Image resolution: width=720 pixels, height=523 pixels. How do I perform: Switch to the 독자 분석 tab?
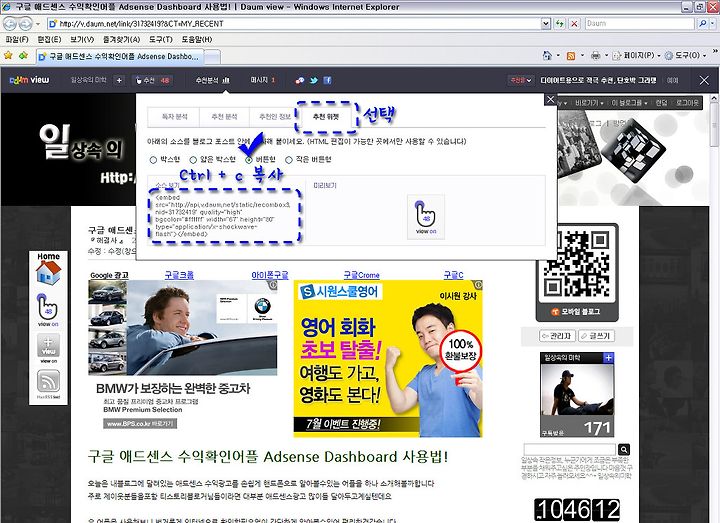click(174, 117)
